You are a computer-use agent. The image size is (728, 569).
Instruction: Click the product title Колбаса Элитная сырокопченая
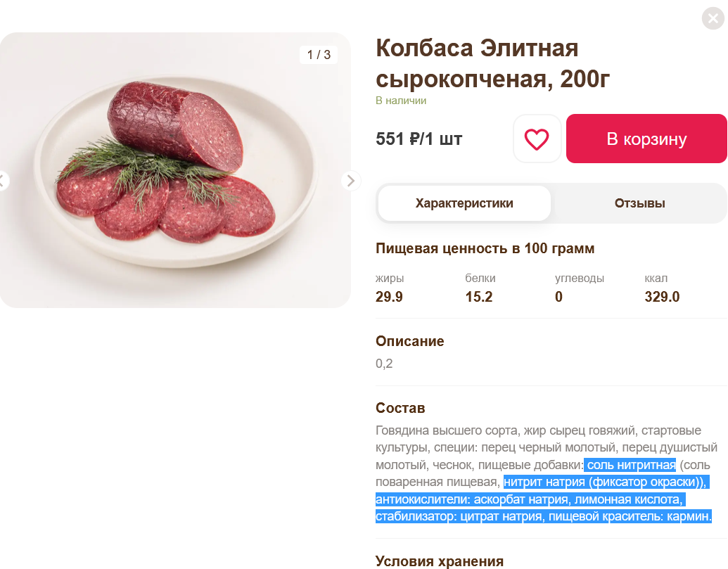pos(492,63)
